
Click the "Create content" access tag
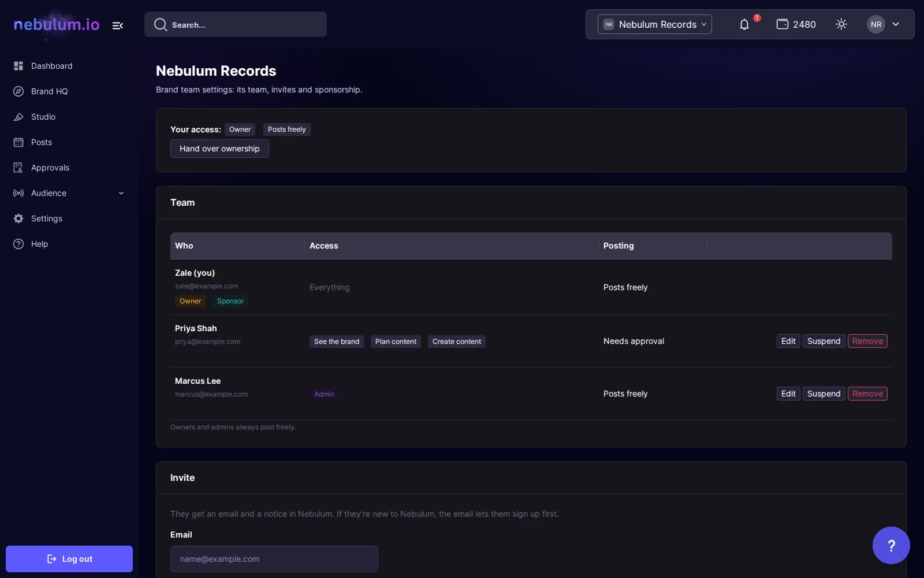click(457, 342)
